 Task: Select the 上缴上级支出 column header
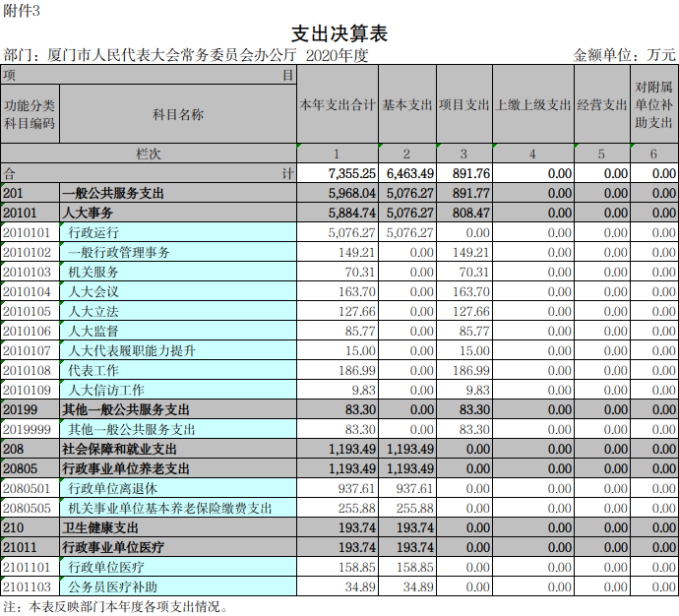[x=533, y=104]
